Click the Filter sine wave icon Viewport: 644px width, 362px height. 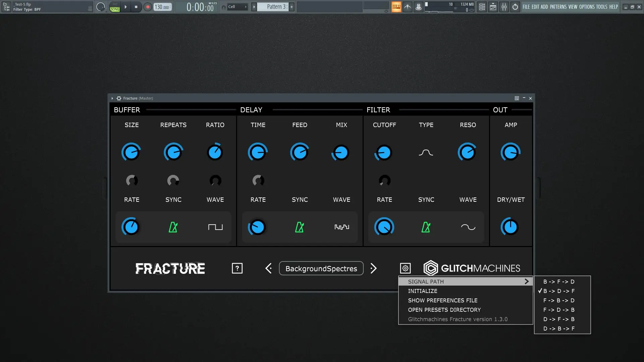click(468, 227)
